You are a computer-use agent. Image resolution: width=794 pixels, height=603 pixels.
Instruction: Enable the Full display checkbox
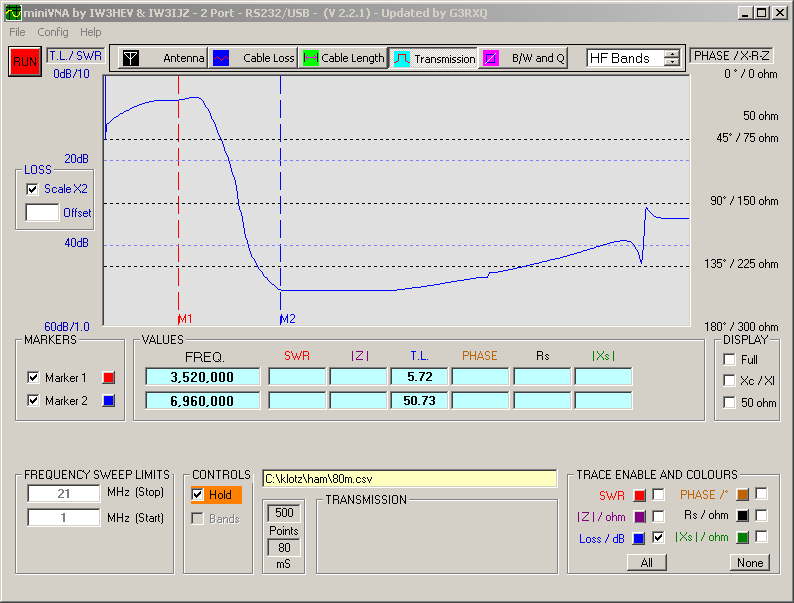coord(729,359)
